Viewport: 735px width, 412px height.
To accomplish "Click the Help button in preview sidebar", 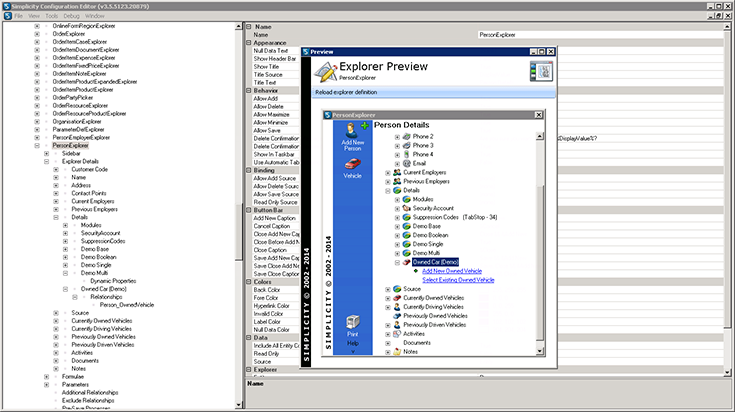I will coord(352,343).
